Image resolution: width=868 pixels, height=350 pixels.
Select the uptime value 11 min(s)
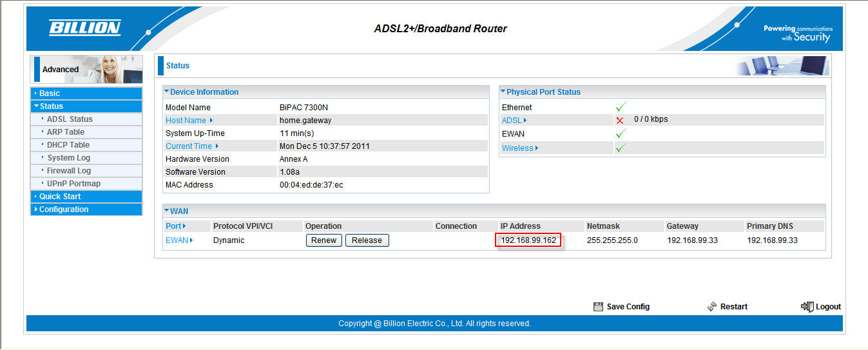point(296,133)
